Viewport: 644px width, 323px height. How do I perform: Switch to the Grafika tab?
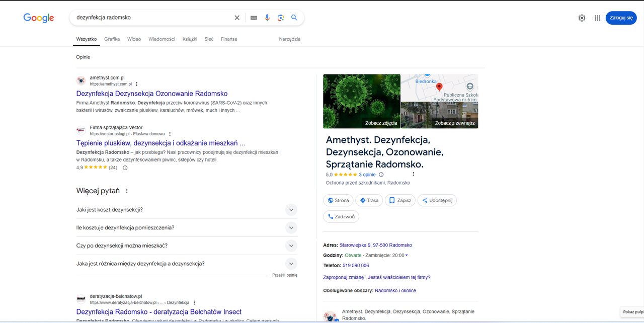pos(112,39)
